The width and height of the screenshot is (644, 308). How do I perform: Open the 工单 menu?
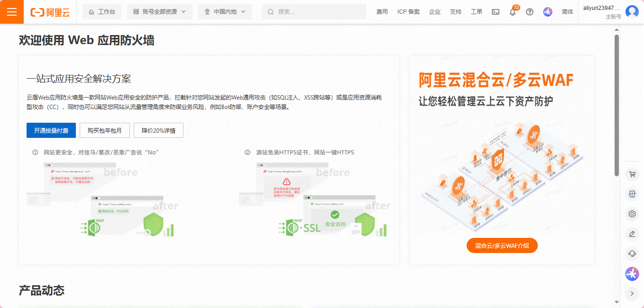tap(477, 12)
